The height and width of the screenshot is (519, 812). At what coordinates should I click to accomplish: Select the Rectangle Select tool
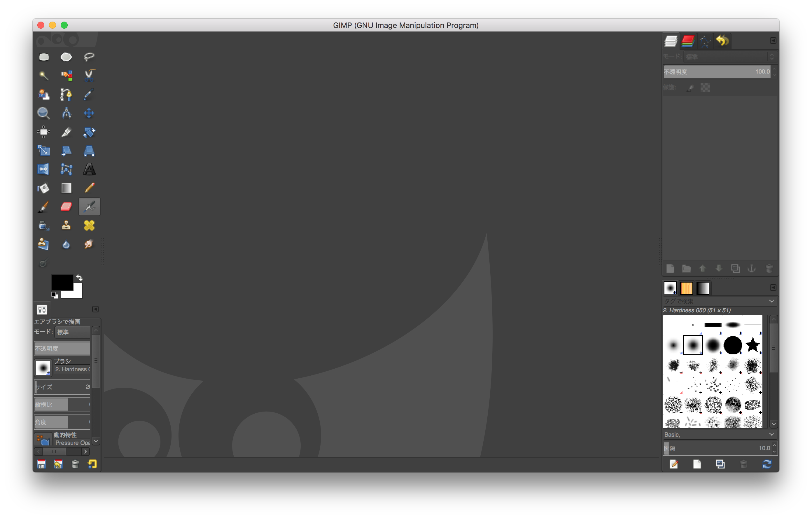(44, 57)
